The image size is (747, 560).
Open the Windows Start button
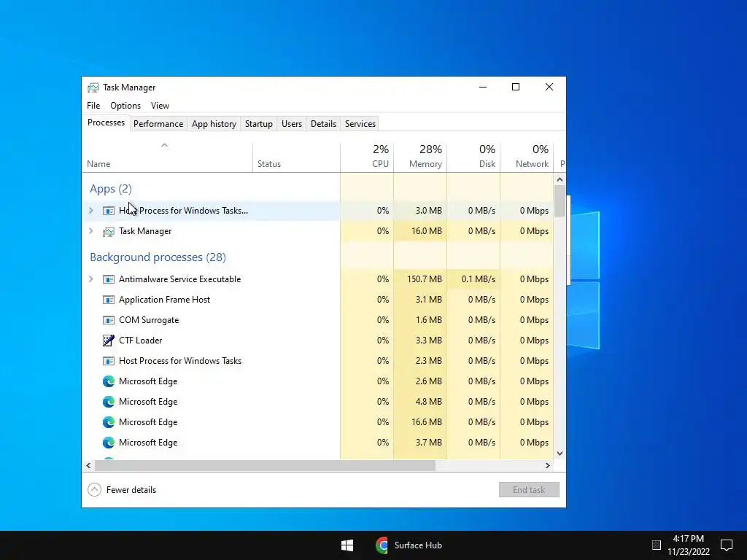pos(347,545)
